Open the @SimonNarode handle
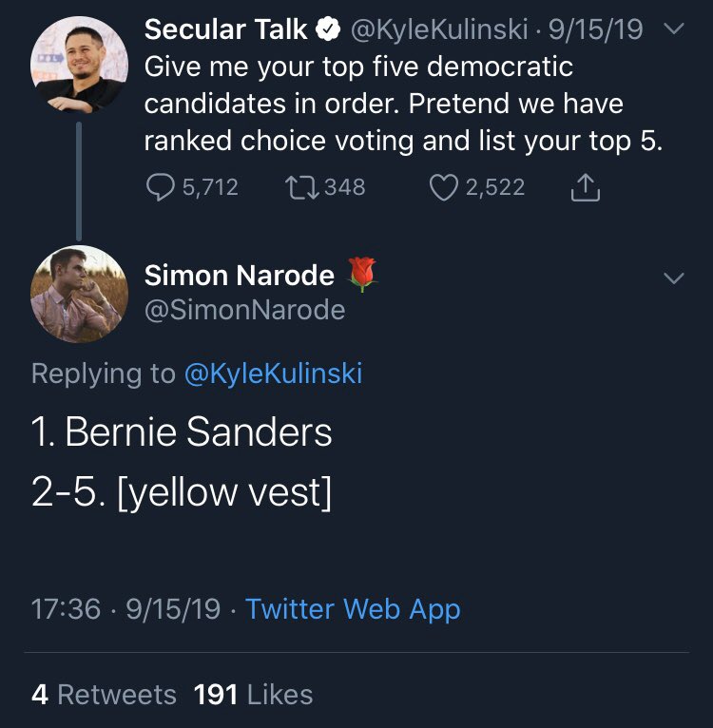The height and width of the screenshot is (728, 713). click(244, 310)
